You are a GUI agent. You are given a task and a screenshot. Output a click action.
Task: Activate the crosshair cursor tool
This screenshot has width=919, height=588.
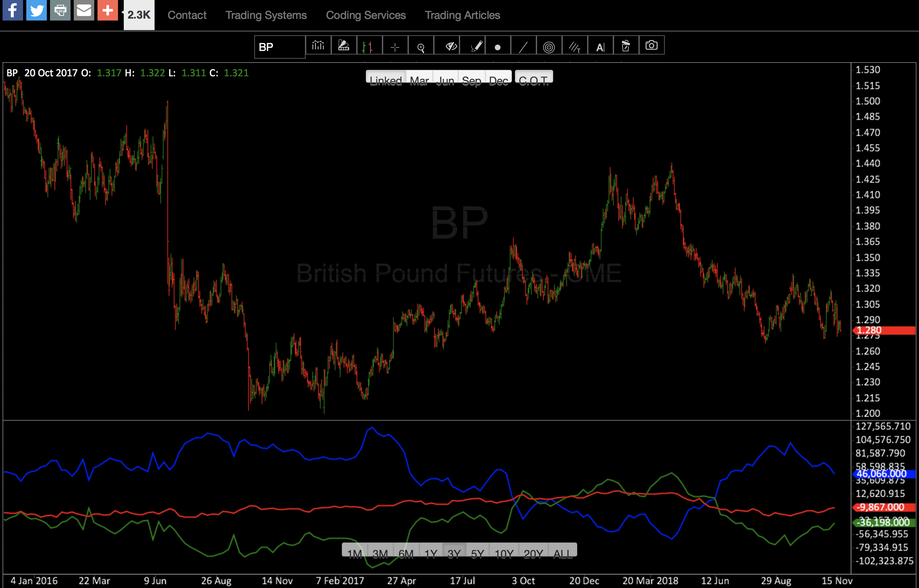[x=395, y=46]
